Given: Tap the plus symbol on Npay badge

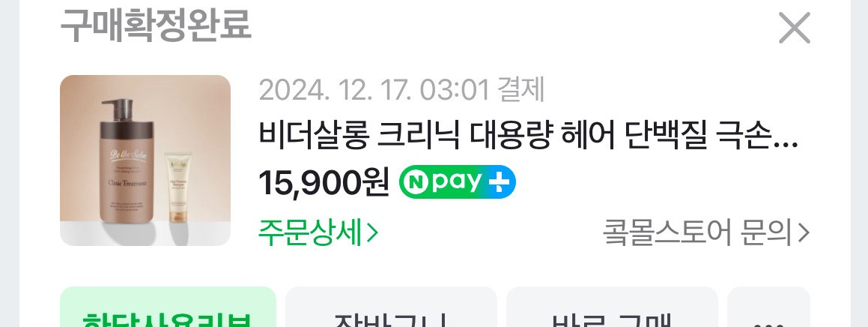Looking at the screenshot, I should pos(498,182).
